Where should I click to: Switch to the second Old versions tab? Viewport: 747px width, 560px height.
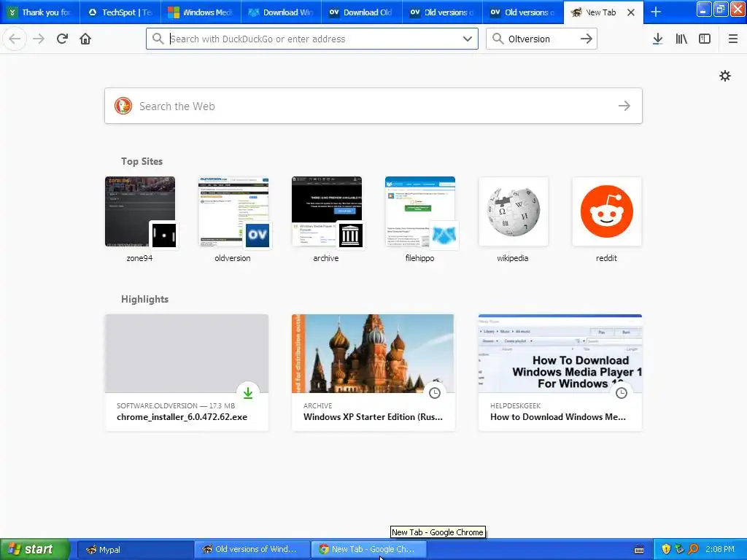pyautogui.click(x=522, y=12)
